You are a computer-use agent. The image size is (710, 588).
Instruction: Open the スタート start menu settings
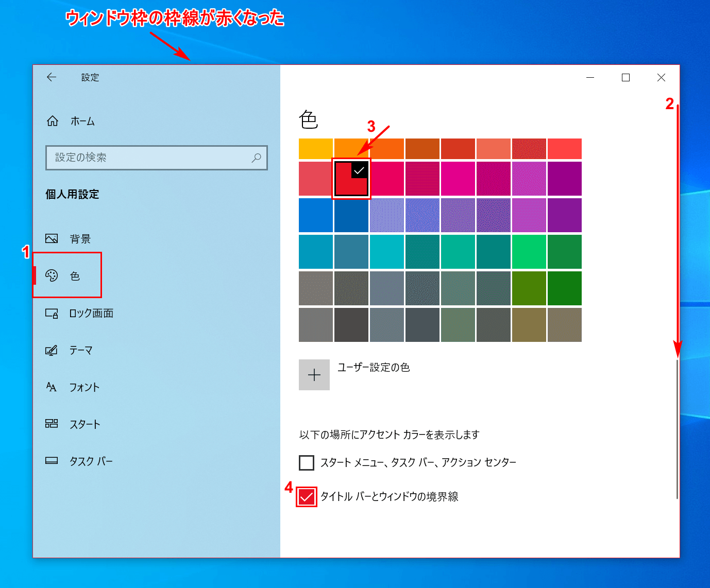(x=84, y=424)
